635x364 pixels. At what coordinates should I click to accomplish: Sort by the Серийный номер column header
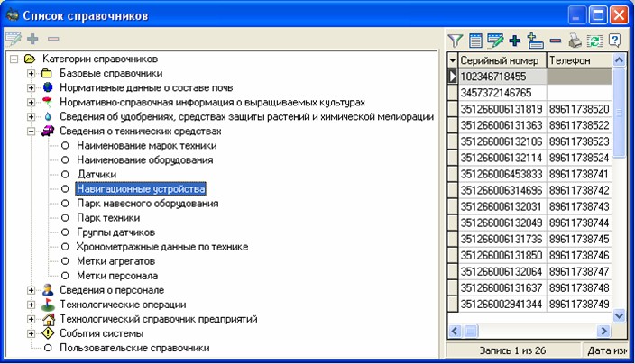(502, 60)
